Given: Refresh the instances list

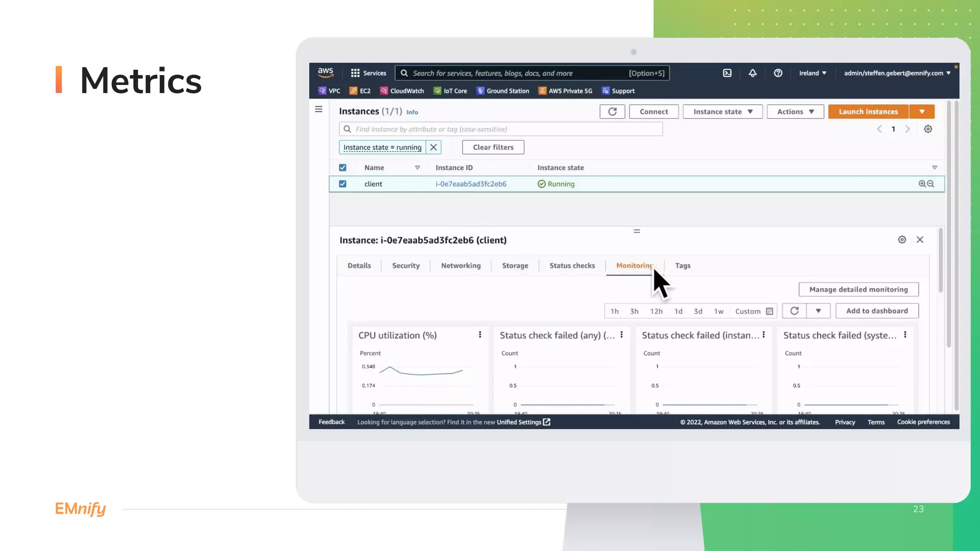Looking at the screenshot, I should (612, 111).
